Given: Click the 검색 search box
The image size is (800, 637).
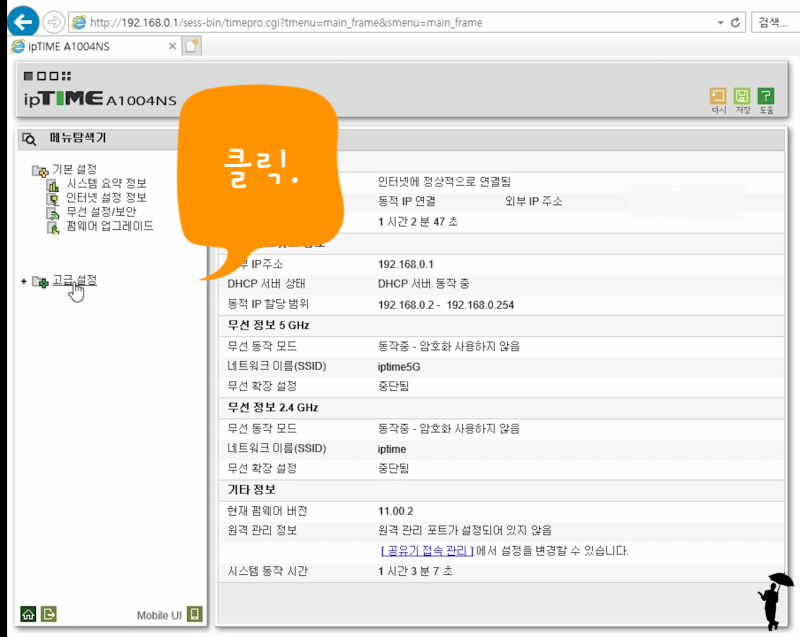Looking at the screenshot, I should pyautogui.click(x=774, y=22).
